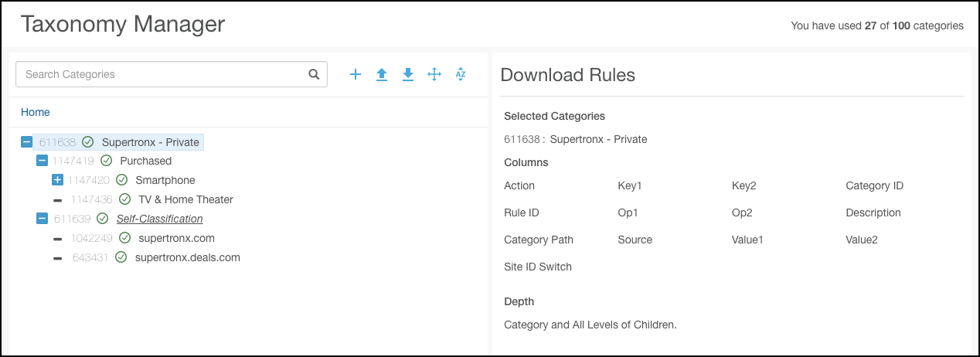
Task: Click the Supertronx - Private status checkmark
Action: 88,142
